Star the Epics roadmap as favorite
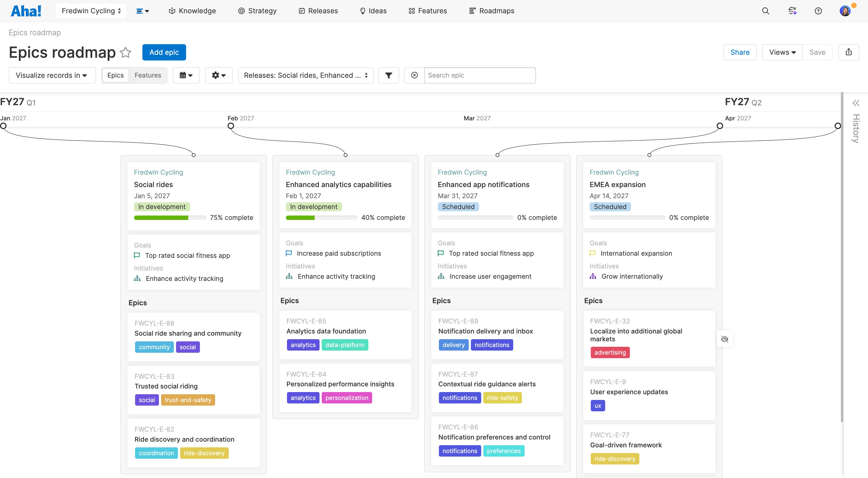Viewport: 868px width, 478px height. [x=125, y=52]
